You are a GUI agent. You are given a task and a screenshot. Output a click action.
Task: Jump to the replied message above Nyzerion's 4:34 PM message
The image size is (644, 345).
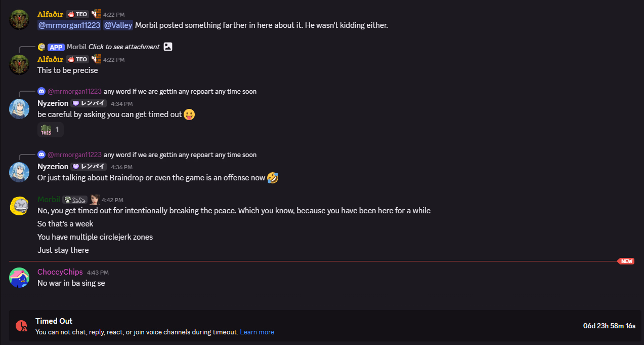(180, 92)
